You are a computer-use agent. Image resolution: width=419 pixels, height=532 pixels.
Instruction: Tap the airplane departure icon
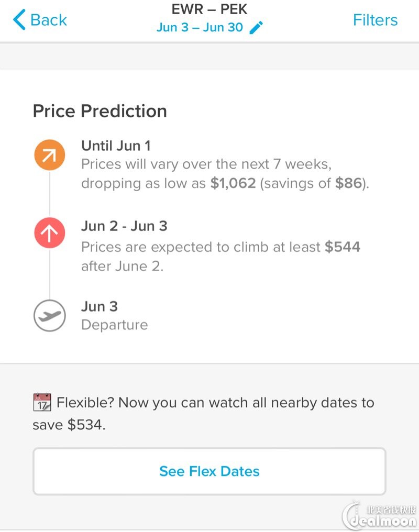click(x=50, y=316)
